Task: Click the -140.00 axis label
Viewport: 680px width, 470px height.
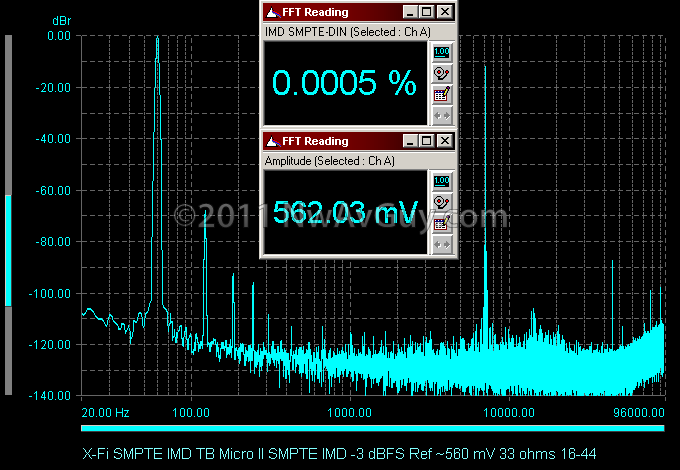Action: point(50,395)
